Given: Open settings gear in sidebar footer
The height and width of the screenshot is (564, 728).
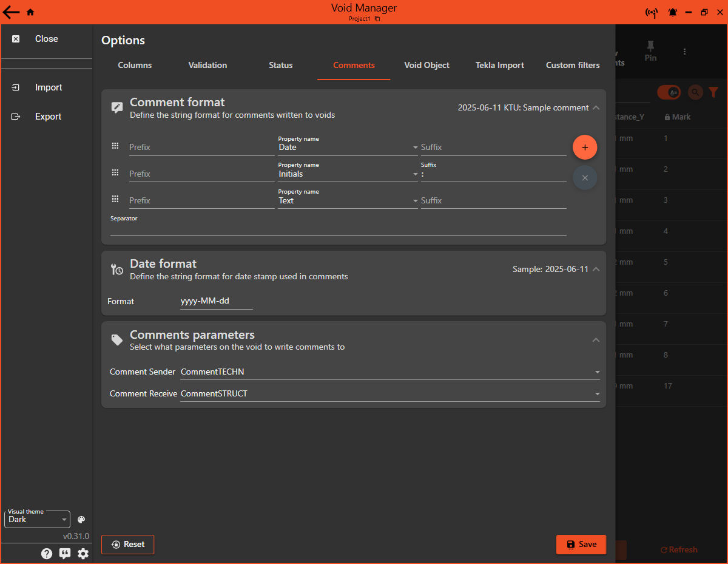Looking at the screenshot, I should 83,553.
